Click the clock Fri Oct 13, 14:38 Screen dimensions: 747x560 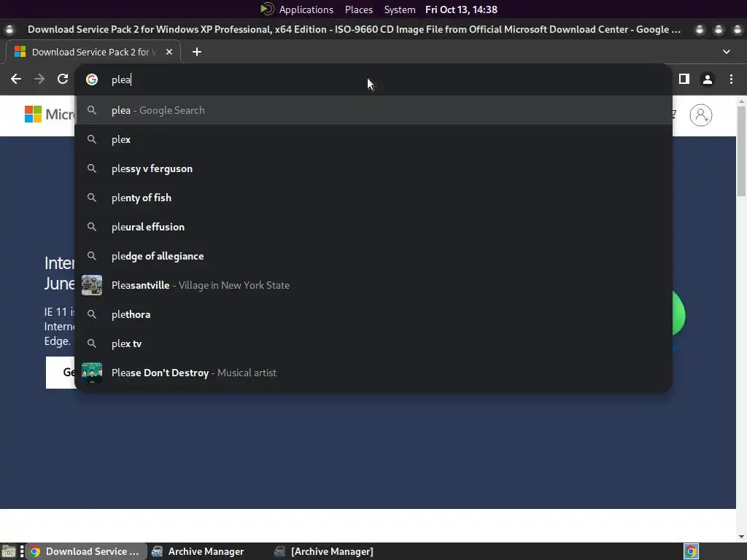pos(461,9)
